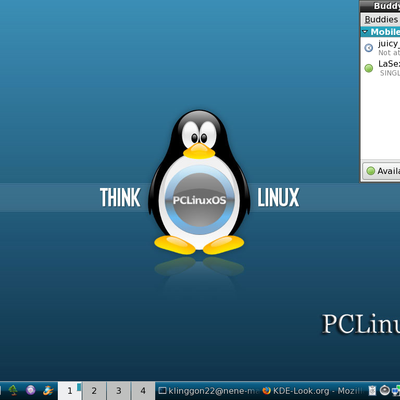Click the round grey disc tray icon
Screen dimensions: 400x400
click(x=385, y=390)
